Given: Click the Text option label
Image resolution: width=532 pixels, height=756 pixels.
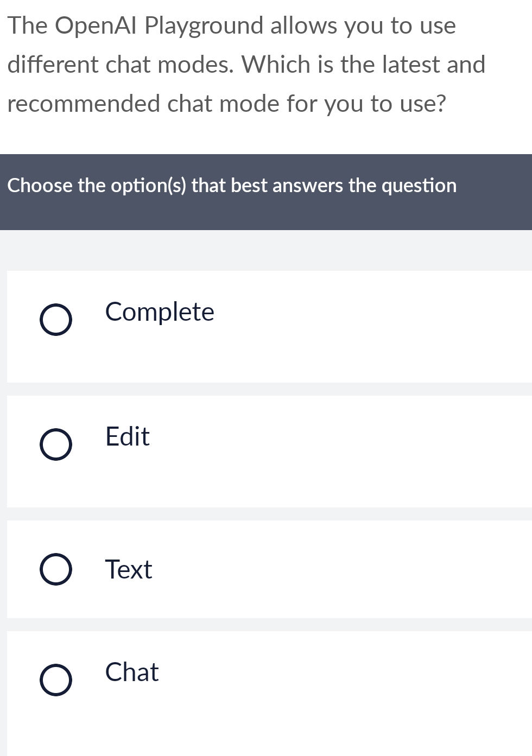Looking at the screenshot, I should coord(128,570).
